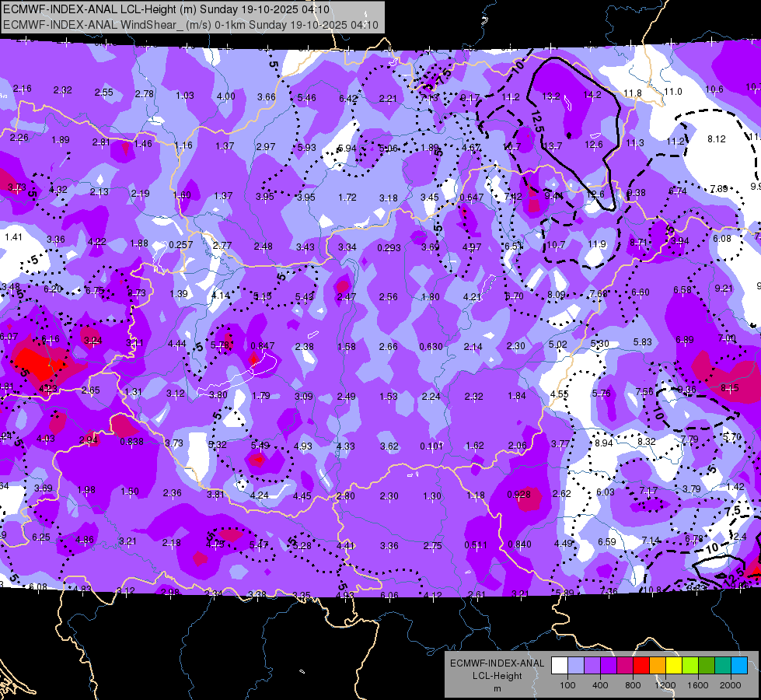Screen dimensions: 761x700
Task: Click the light lavender legend swatch
Action: coord(576,666)
